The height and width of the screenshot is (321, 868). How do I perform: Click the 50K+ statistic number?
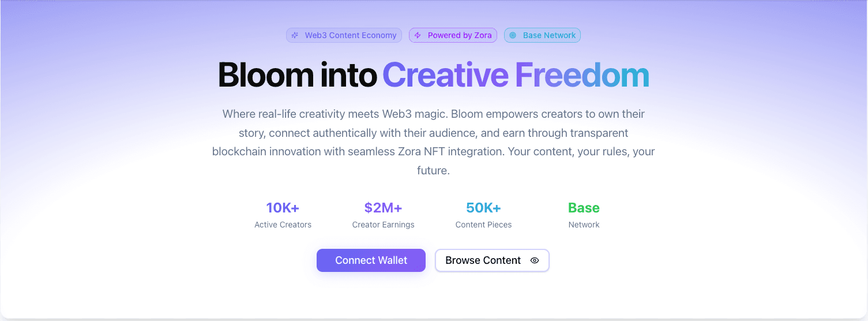point(483,208)
